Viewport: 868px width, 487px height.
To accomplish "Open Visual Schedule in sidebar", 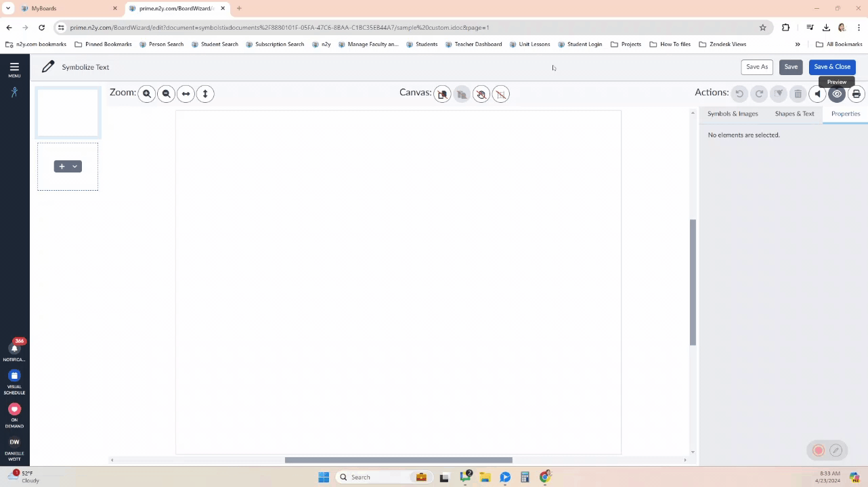I will pyautogui.click(x=14, y=382).
